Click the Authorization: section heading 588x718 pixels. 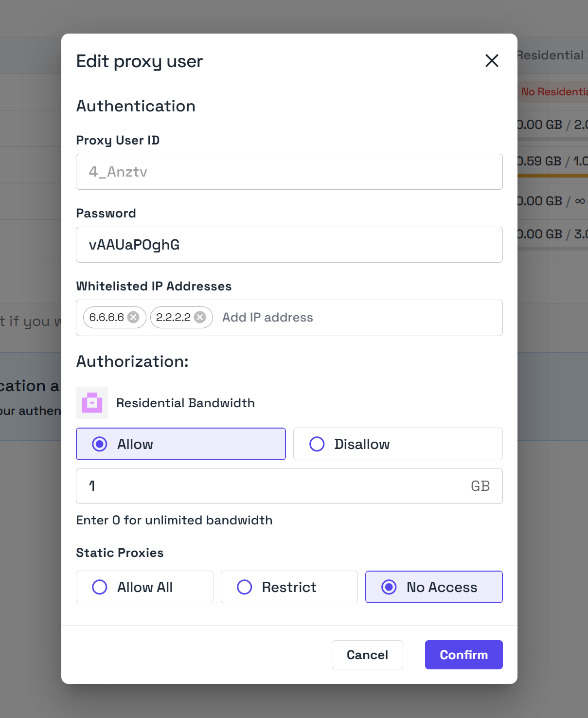(x=132, y=361)
